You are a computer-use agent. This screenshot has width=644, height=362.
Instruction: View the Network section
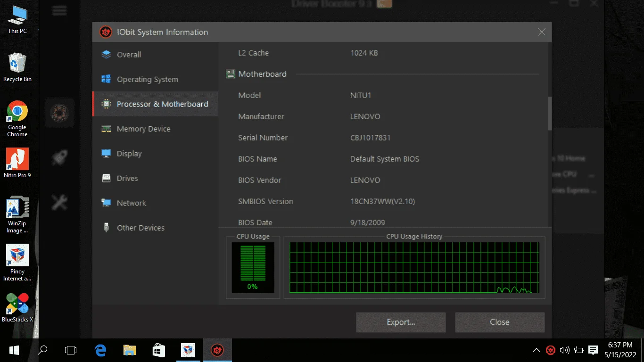coord(155,203)
